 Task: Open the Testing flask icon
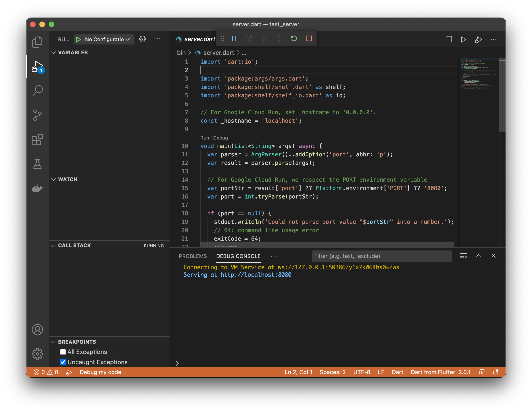click(x=37, y=164)
